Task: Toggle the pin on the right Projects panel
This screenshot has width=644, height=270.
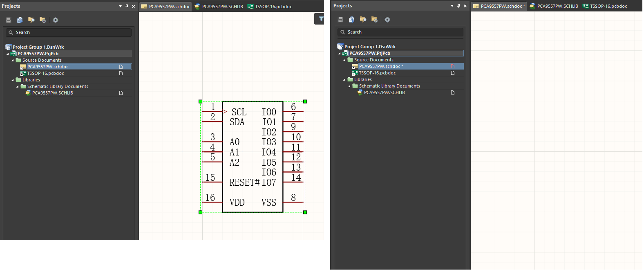Action: tap(458, 6)
